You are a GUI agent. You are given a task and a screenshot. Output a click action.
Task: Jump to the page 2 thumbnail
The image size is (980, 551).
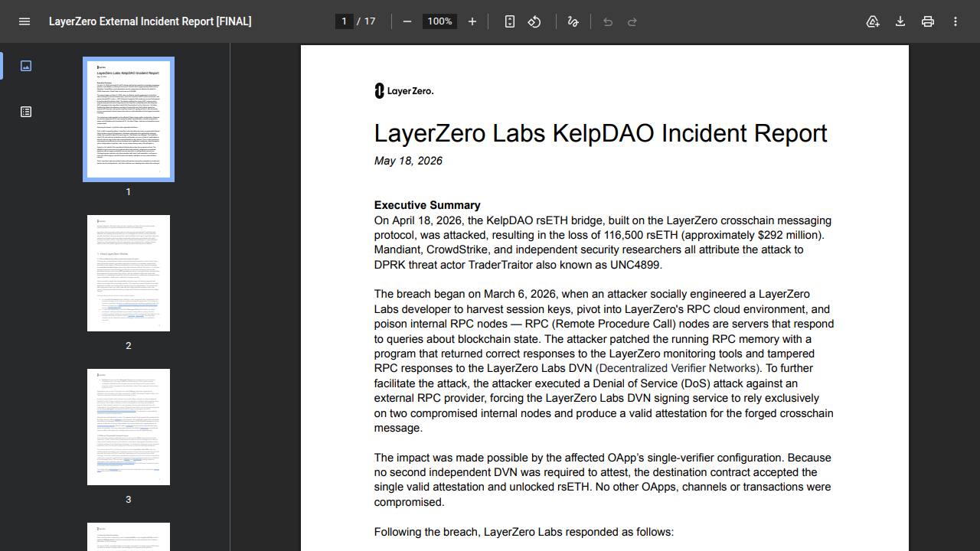pyautogui.click(x=129, y=273)
